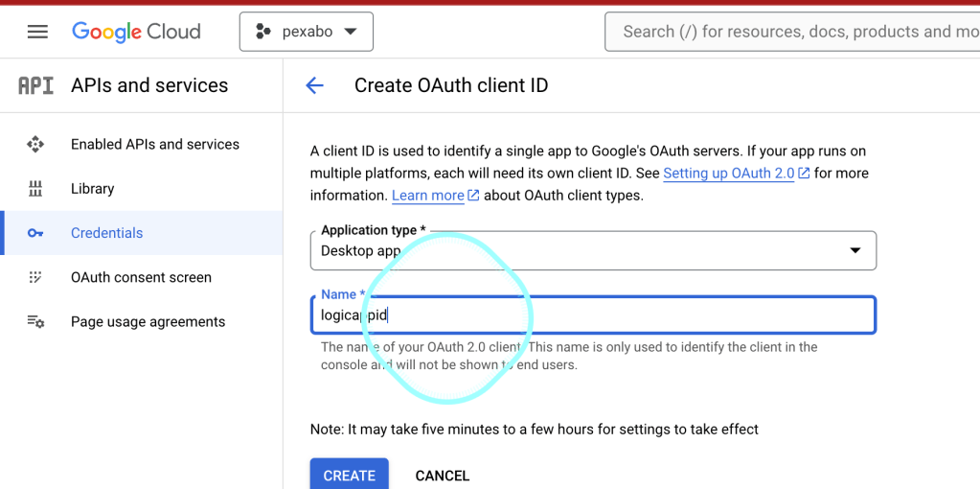Click the Google Cloud logo
980x489 pixels.
[136, 32]
